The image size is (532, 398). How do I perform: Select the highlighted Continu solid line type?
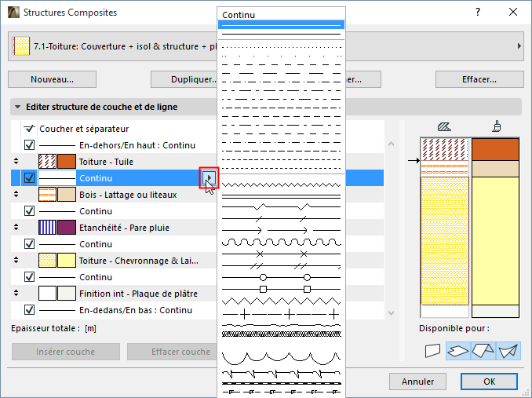tap(281, 25)
